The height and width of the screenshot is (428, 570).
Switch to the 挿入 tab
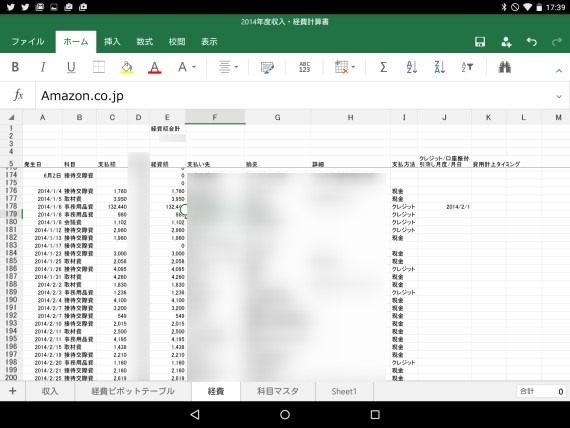point(112,42)
